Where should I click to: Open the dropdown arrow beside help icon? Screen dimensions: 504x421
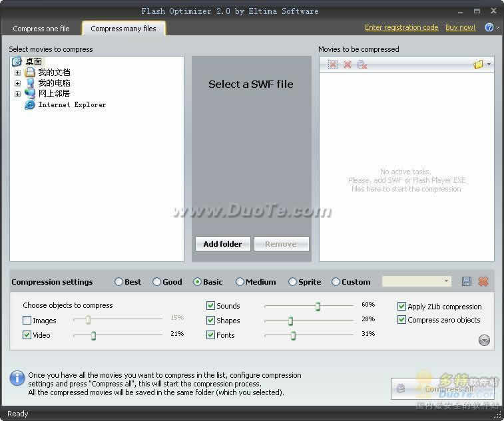(x=497, y=28)
